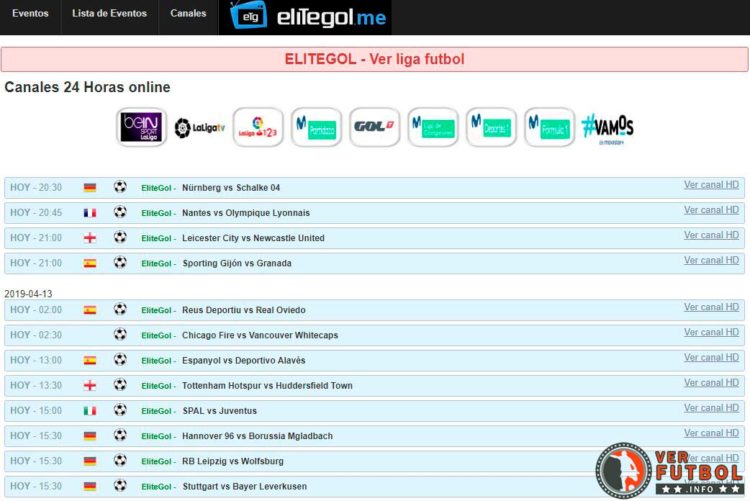Screen dimensions: 750x501
Task: Click the Ver Futbol info watermark logo
Action: 670,471
